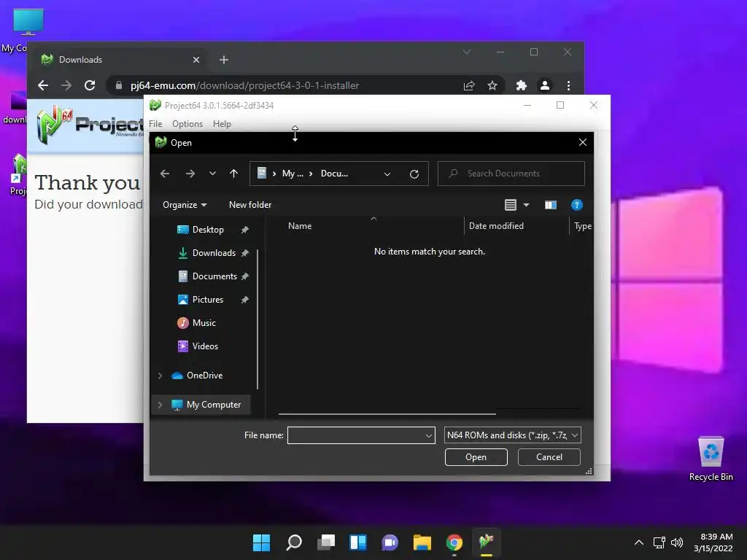Go forward in the Open dialog

tap(190, 174)
